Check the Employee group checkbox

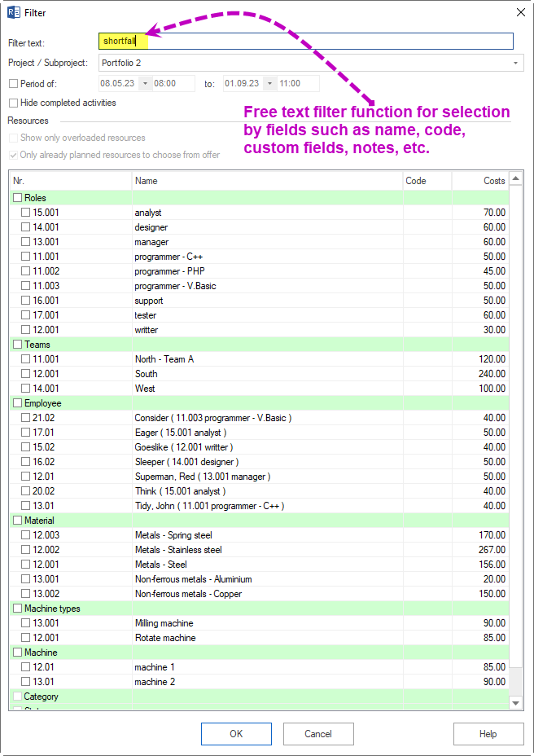(18, 403)
